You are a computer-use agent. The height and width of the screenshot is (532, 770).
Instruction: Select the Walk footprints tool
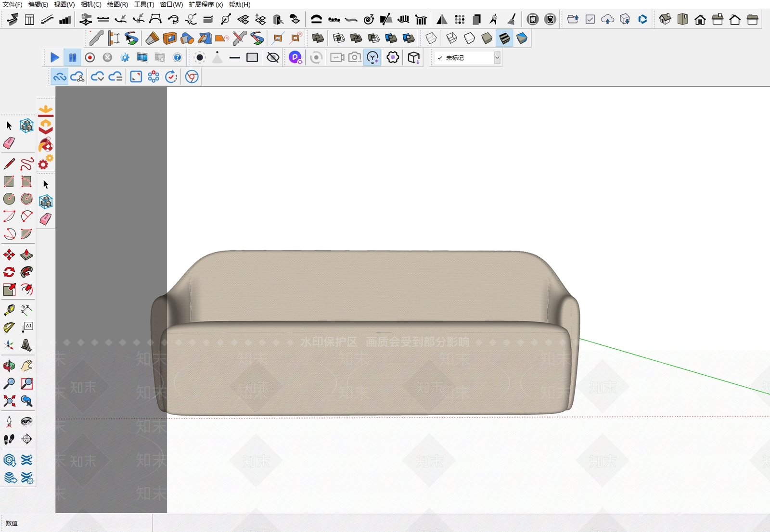point(9,439)
